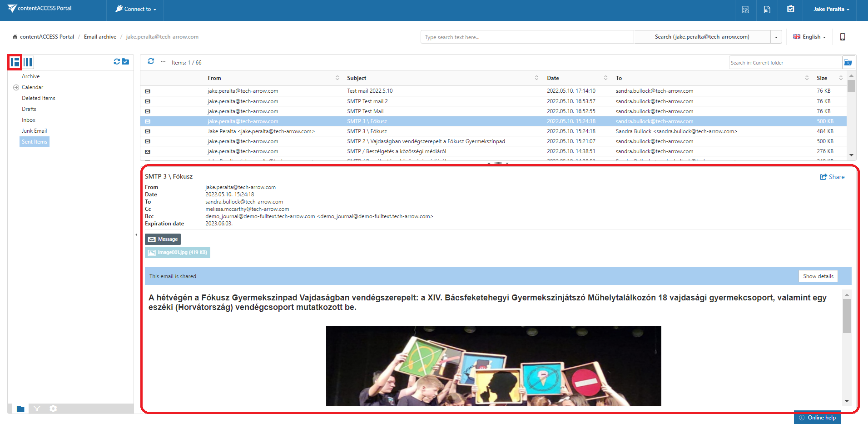Open the English language dropdown
This screenshot has height=424, width=868.
(x=809, y=37)
